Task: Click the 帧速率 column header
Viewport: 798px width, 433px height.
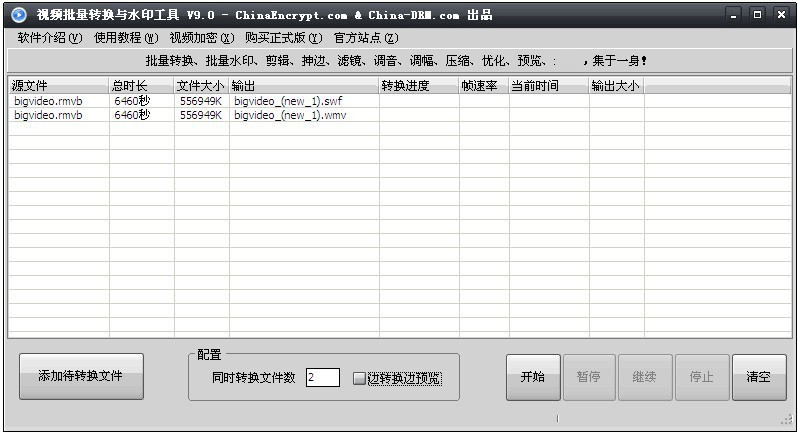Action: tap(484, 85)
